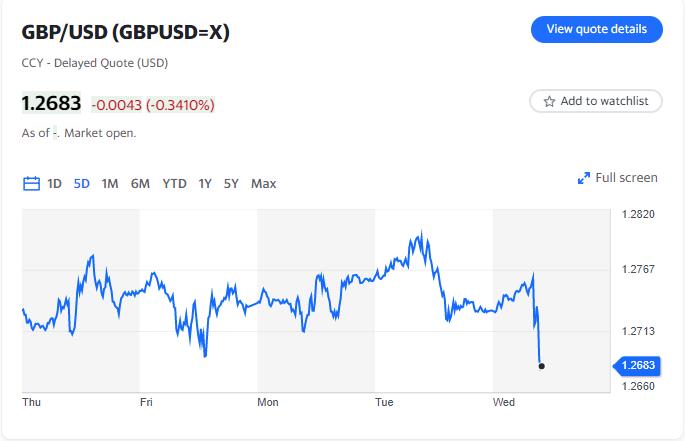Screen dimensions: 685x441
Task: Choose the 1Y chart range
Action: 205,183
